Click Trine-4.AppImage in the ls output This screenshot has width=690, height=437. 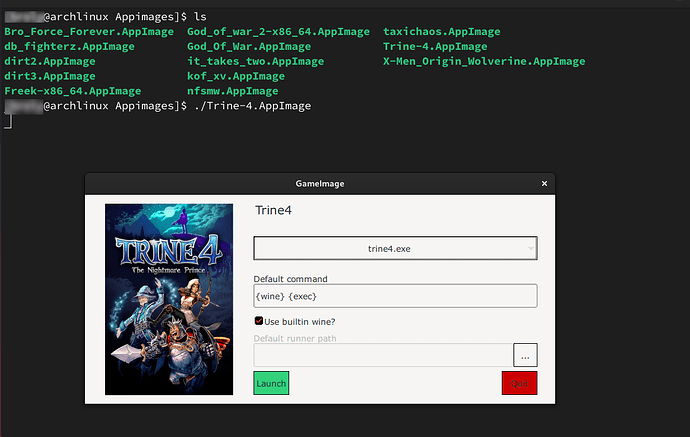[435, 47]
